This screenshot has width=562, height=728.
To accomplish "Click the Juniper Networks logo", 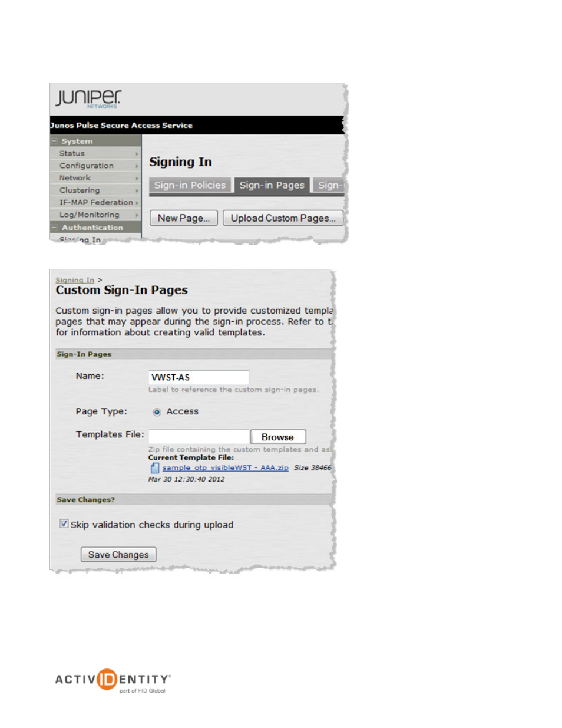I will tap(88, 98).
